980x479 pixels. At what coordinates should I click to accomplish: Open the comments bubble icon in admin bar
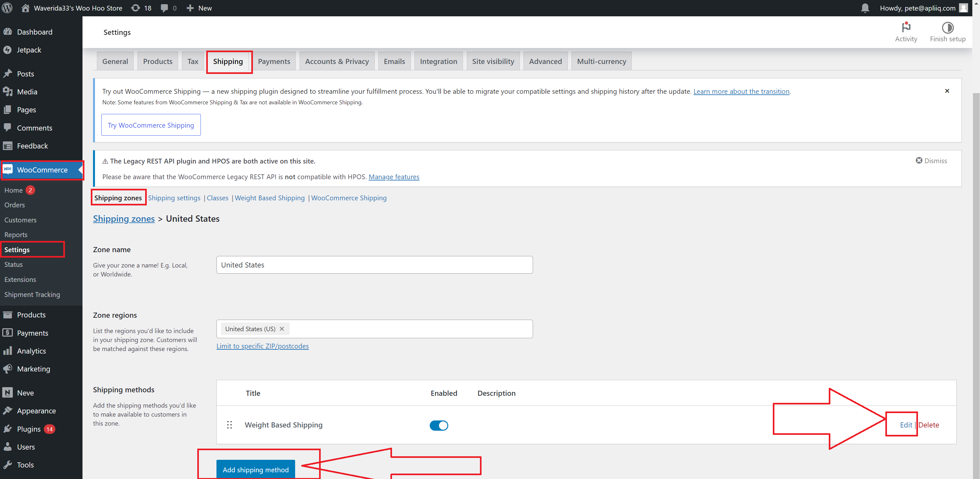(x=164, y=8)
